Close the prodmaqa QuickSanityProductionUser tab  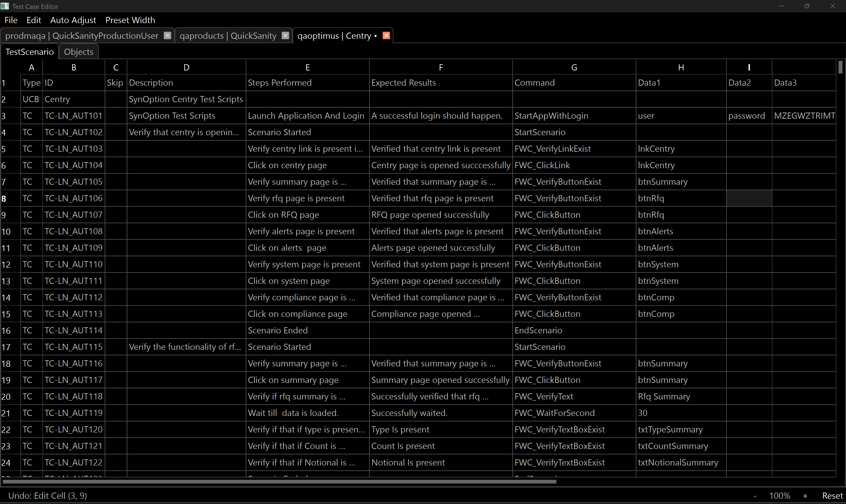coord(167,35)
